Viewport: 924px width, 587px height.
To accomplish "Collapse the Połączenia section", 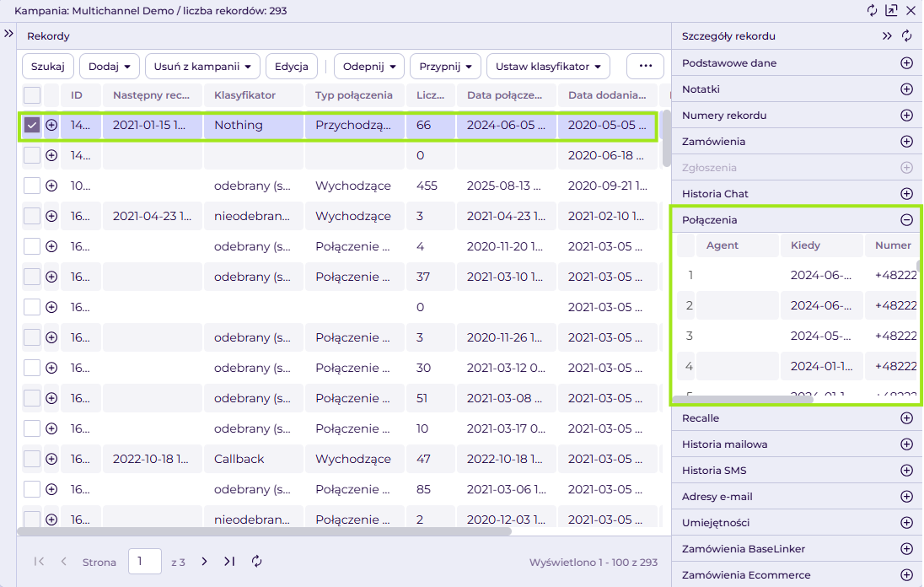I will coord(907,220).
